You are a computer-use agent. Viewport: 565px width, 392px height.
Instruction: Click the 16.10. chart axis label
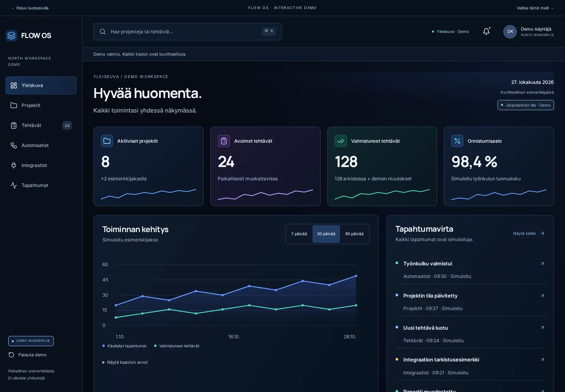234,337
